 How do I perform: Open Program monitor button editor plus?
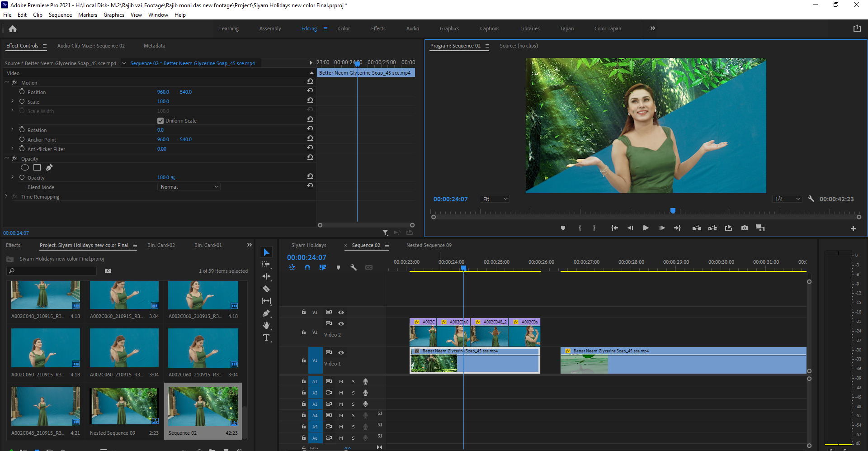pyautogui.click(x=853, y=228)
